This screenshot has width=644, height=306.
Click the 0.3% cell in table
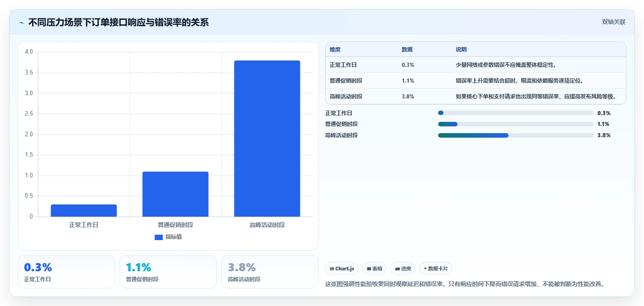(x=408, y=65)
